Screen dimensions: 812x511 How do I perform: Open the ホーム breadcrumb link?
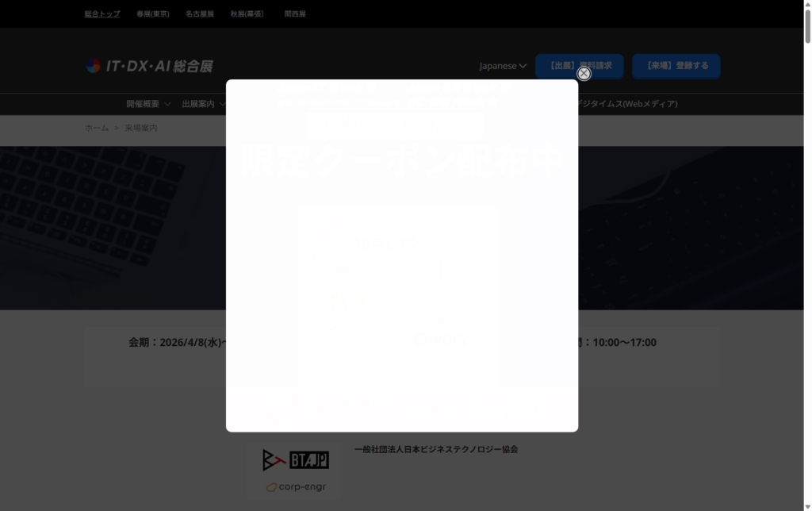[x=97, y=128]
